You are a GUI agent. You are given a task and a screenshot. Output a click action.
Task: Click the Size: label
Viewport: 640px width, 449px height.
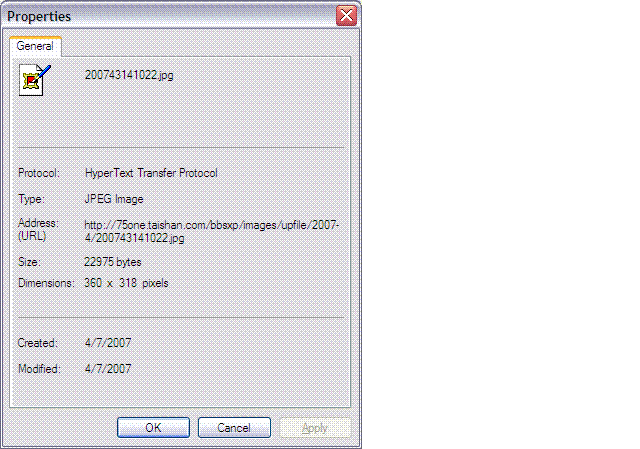(29, 262)
